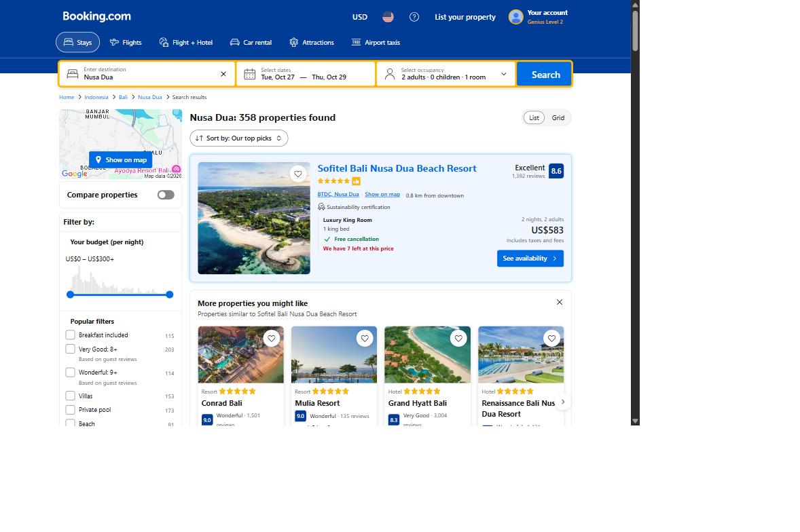Click budget slider maximum handle
The image size is (800, 532).
pyautogui.click(x=169, y=294)
